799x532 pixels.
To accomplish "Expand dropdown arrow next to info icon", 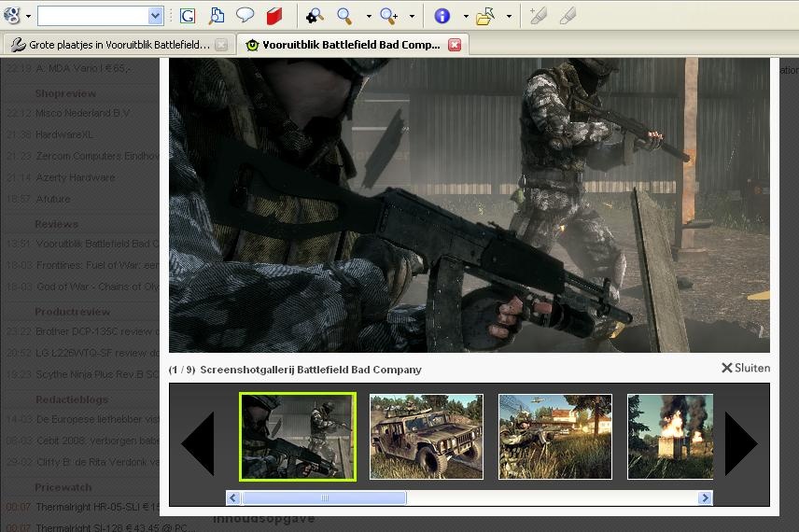I will point(465,16).
